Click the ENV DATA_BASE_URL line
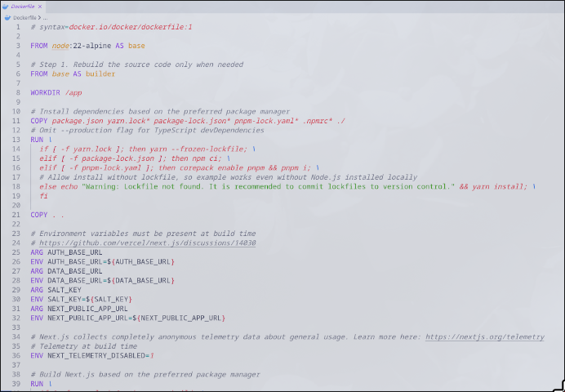This screenshot has width=565, height=392. pos(102,280)
